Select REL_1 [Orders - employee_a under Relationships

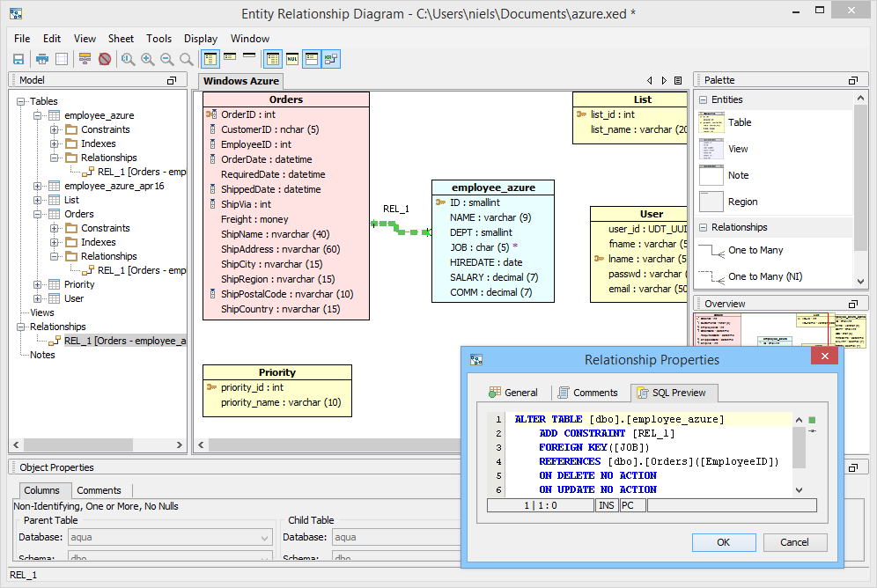click(x=125, y=341)
